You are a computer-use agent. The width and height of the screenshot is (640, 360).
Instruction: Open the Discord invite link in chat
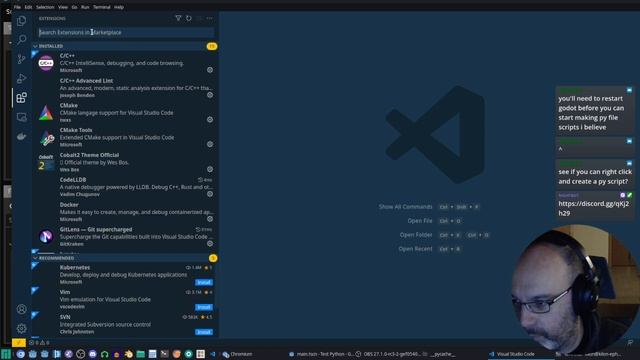593,208
